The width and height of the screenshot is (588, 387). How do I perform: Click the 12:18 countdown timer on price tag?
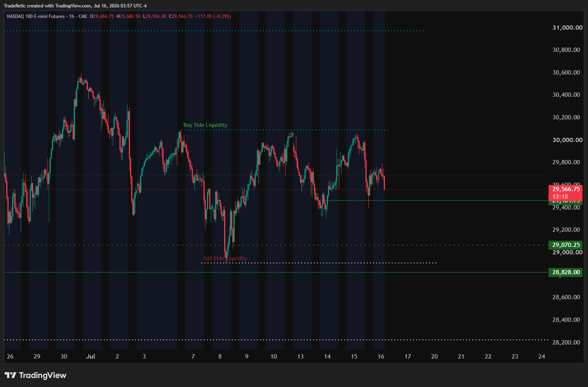point(560,197)
